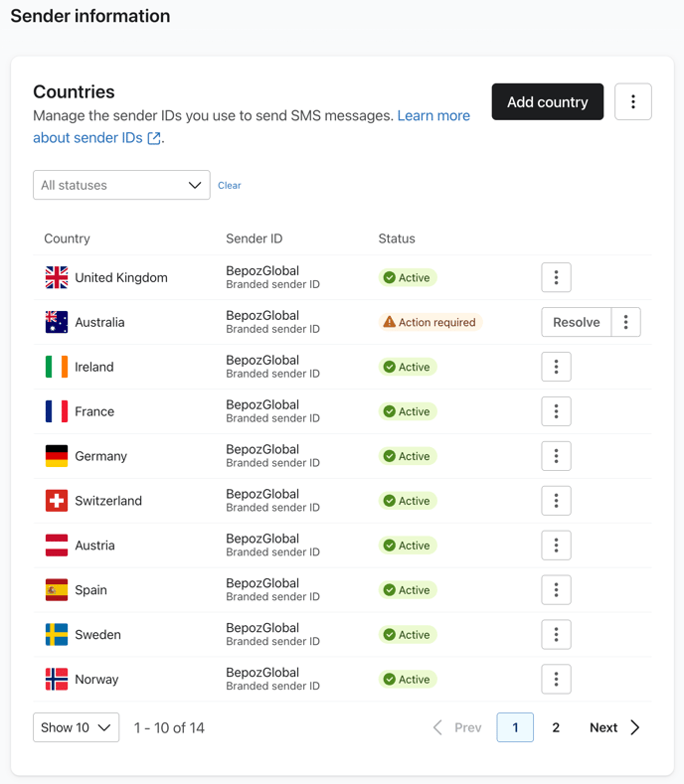Open the row actions menu for Switzerland

[x=556, y=501]
